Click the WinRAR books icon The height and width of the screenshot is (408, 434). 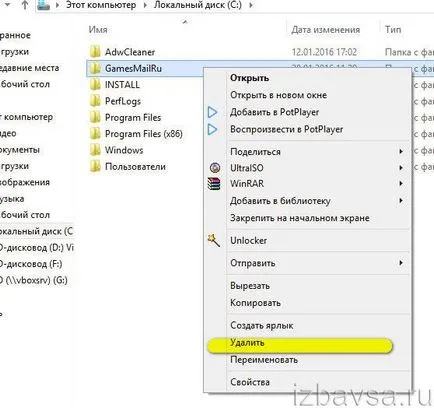[214, 184]
